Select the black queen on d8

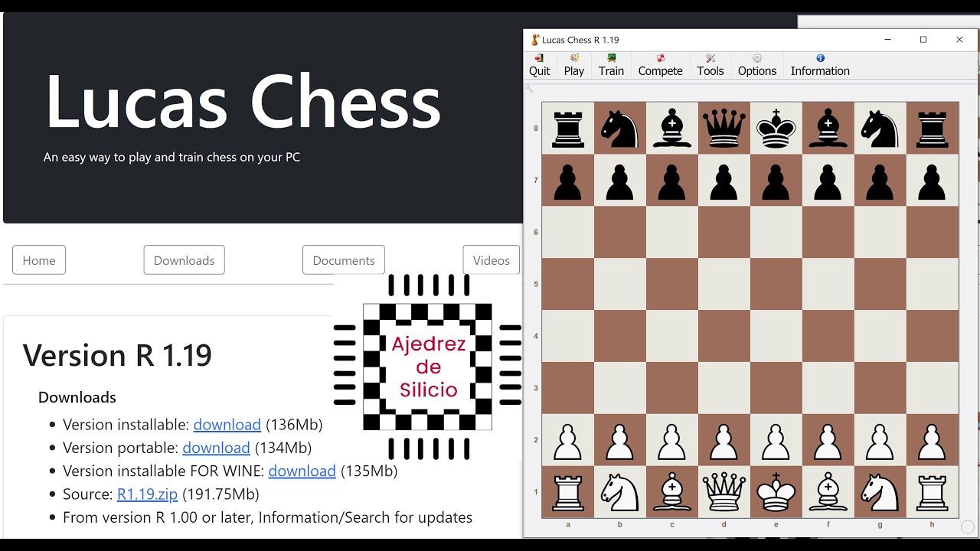pos(724,128)
